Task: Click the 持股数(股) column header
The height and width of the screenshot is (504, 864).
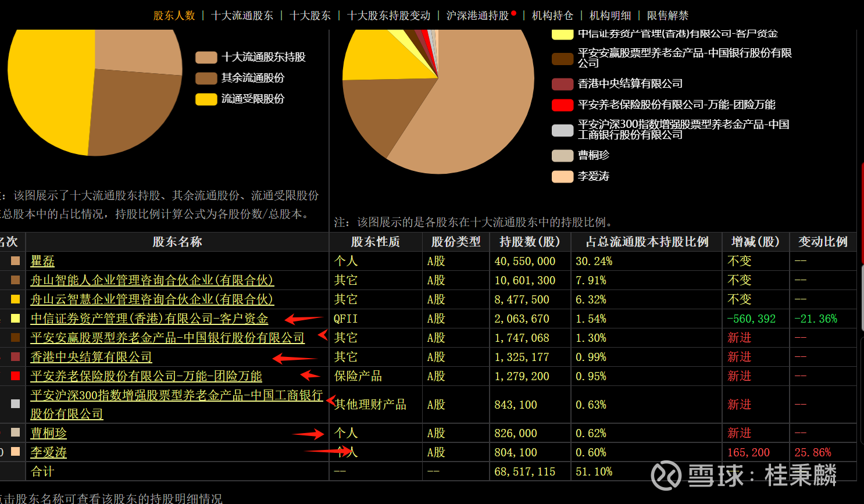Action: point(530,242)
